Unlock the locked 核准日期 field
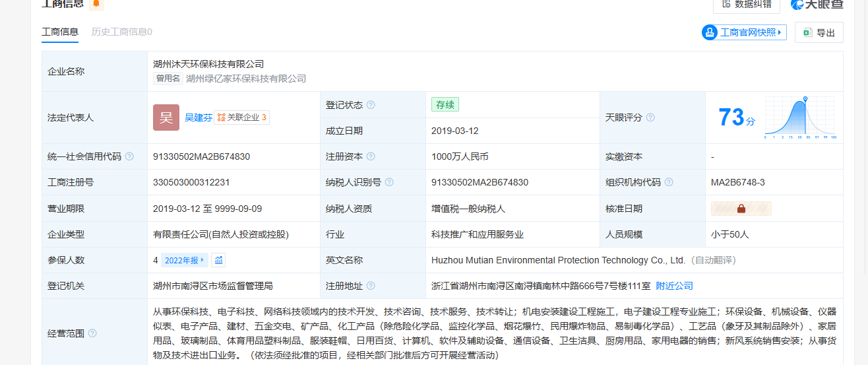 click(x=741, y=209)
